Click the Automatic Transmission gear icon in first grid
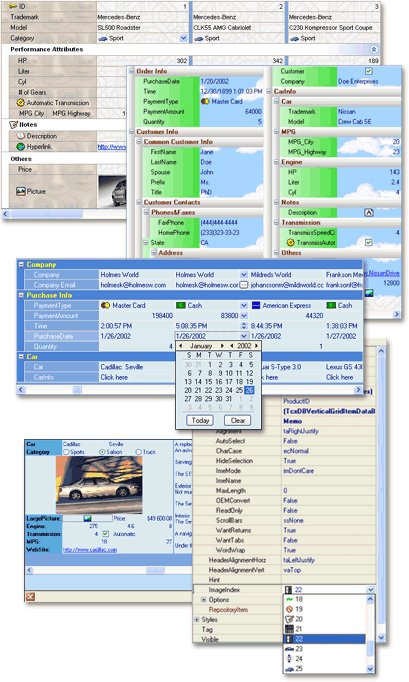409x682 pixels. pyautogui.click(x=20, y=103)
